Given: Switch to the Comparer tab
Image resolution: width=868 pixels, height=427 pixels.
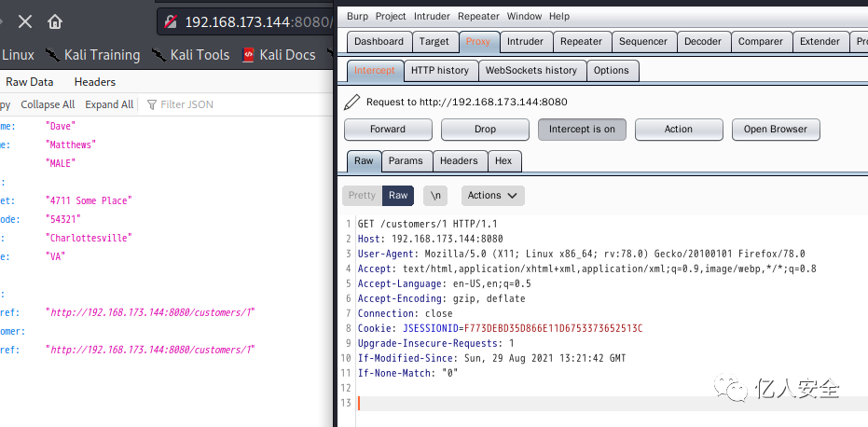Looking at the screenshot, I should pyautogui.click(x=761, y=42).
